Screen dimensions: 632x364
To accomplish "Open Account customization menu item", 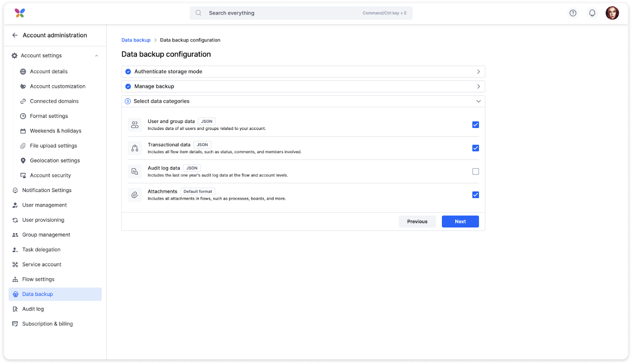I will point(57,86).
